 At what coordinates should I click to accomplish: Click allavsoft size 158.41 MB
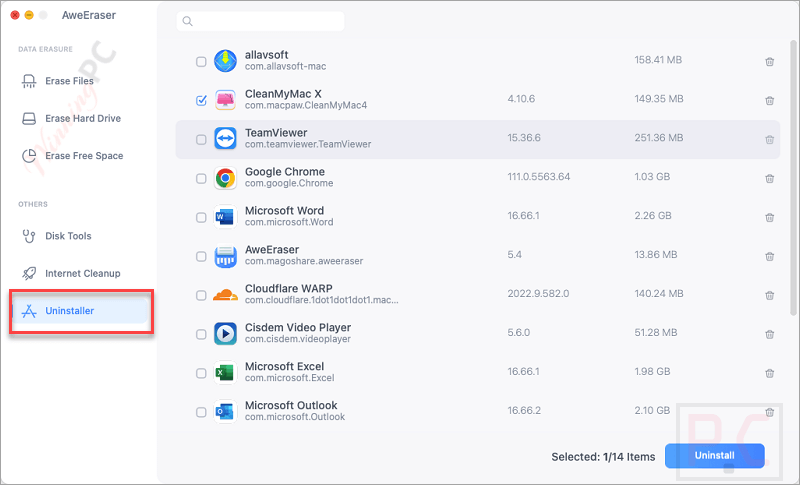tap(658, 60)
